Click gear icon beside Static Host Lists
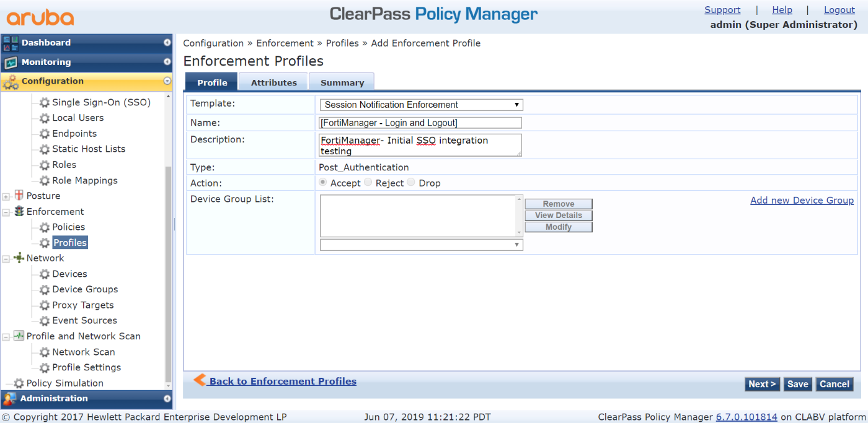 tap(45, 149)
